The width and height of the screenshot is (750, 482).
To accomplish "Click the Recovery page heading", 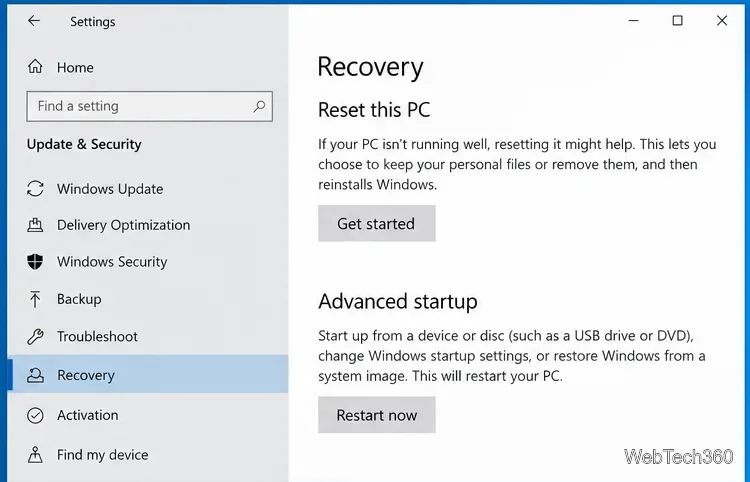I will point(370,66).
